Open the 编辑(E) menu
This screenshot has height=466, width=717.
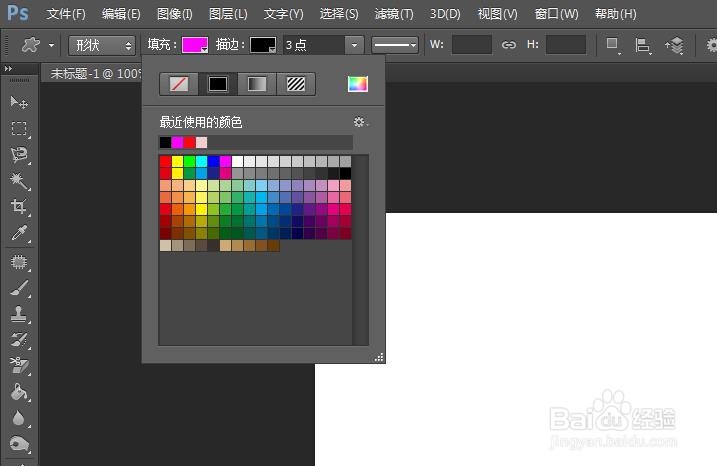coord(121,14)
